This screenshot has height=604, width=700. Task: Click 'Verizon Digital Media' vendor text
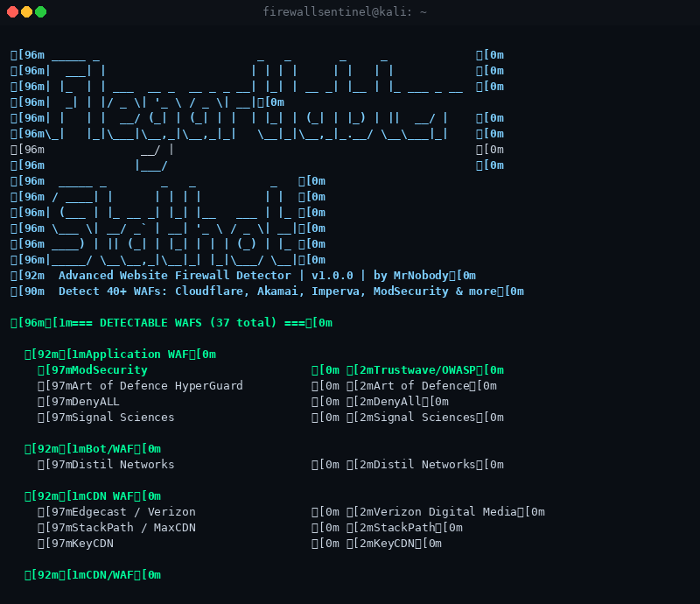[x=445, y=512]
